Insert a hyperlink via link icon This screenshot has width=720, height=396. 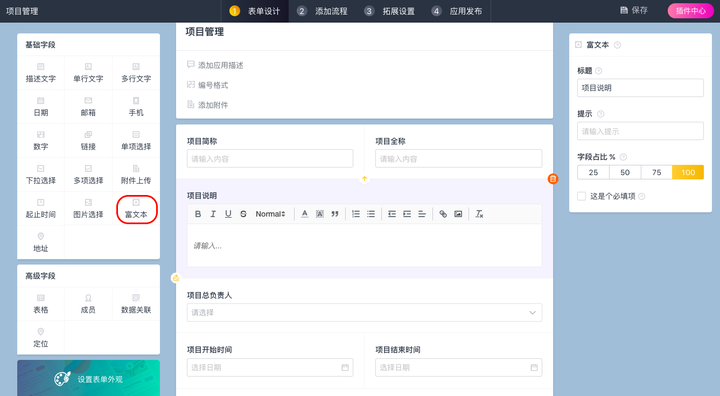pos(443,214)
